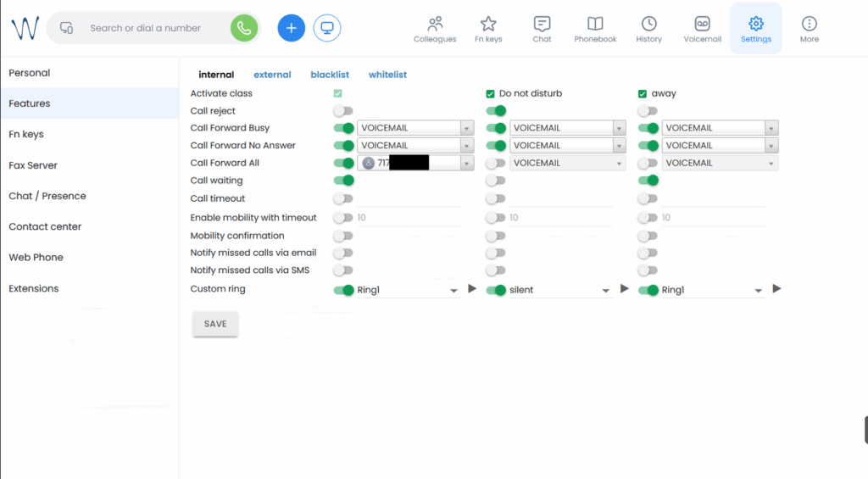Image resolution: width=868 pixels, height=479 pixels.
Task: Open Fn keys star icon in toolbar
Action: click(x=488, y=29)
